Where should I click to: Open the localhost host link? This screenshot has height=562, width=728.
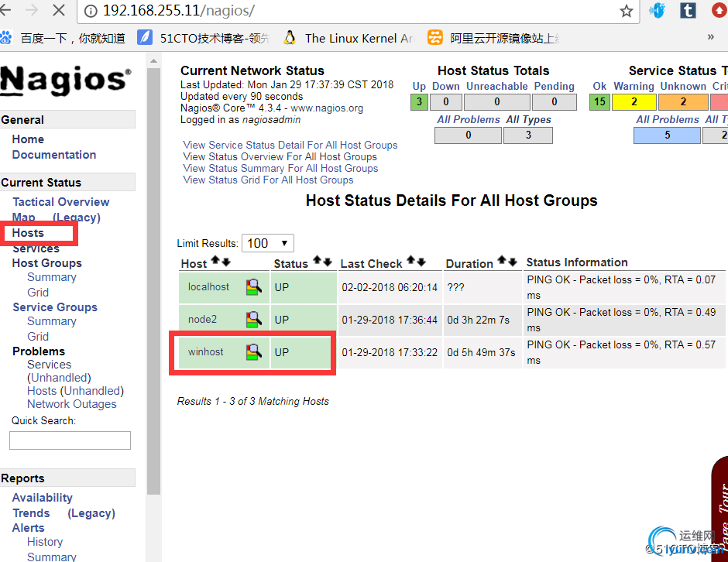pos(208,286)
